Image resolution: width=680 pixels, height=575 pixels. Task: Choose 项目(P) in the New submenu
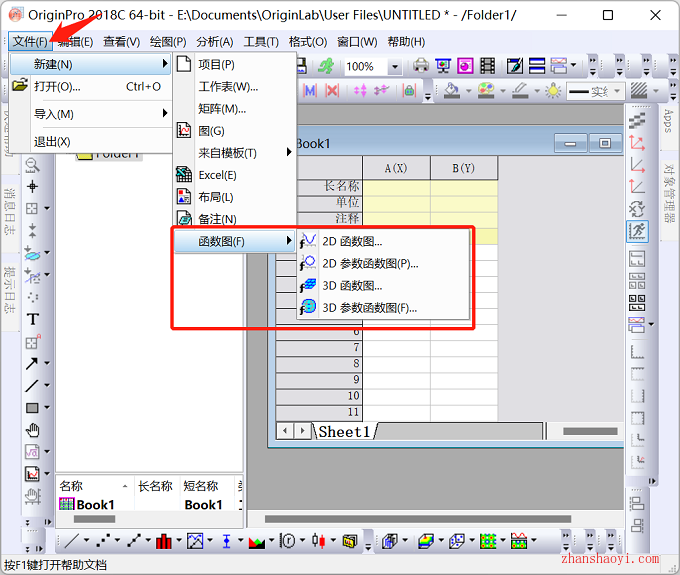click(x=235, y=64)
